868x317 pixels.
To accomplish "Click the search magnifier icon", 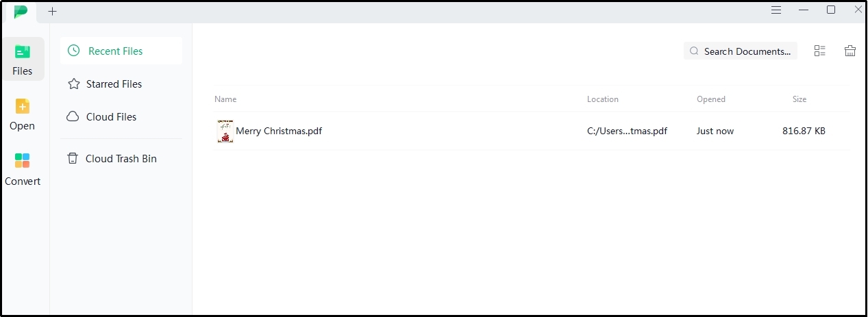I will click(694, 51).
